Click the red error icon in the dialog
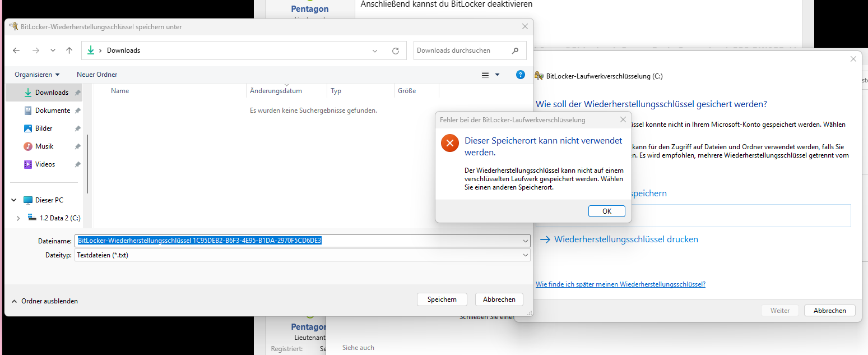 [x=449, y=143]
